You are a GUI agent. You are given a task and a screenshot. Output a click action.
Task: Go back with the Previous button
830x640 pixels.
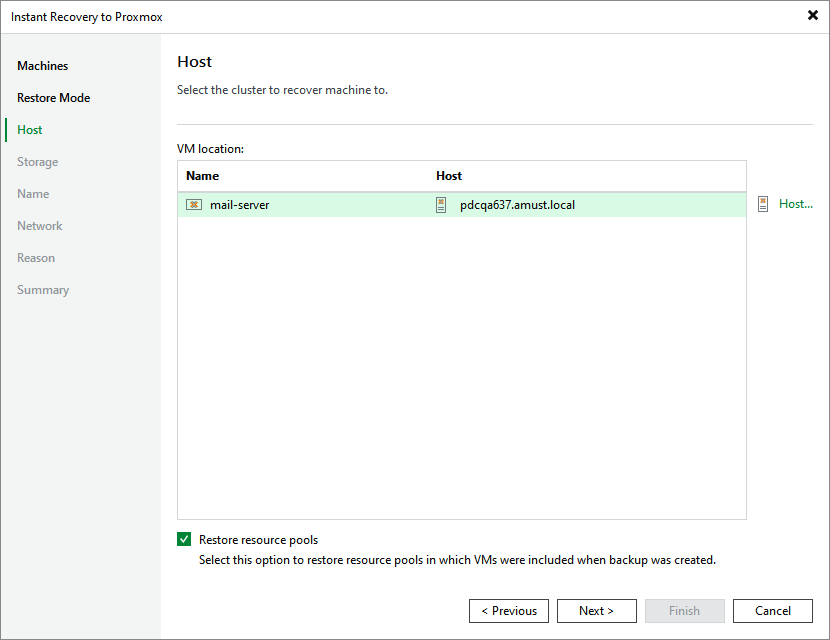click(509, 611)
